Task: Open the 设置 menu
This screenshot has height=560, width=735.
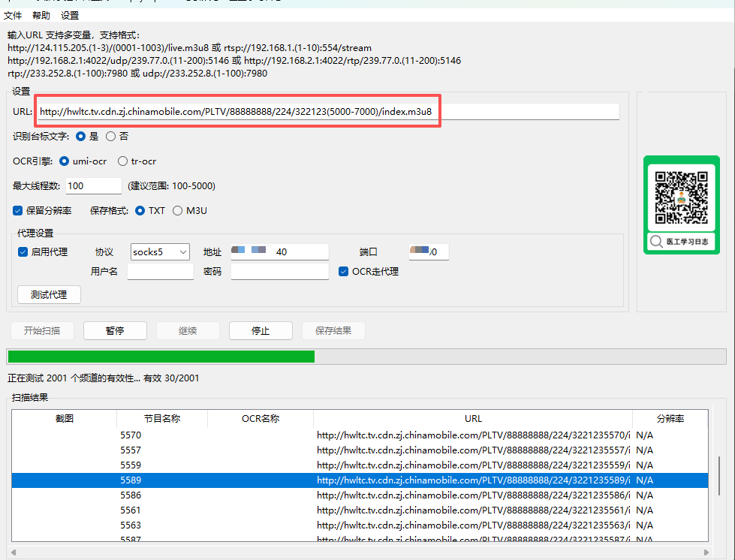Action: 70,15
